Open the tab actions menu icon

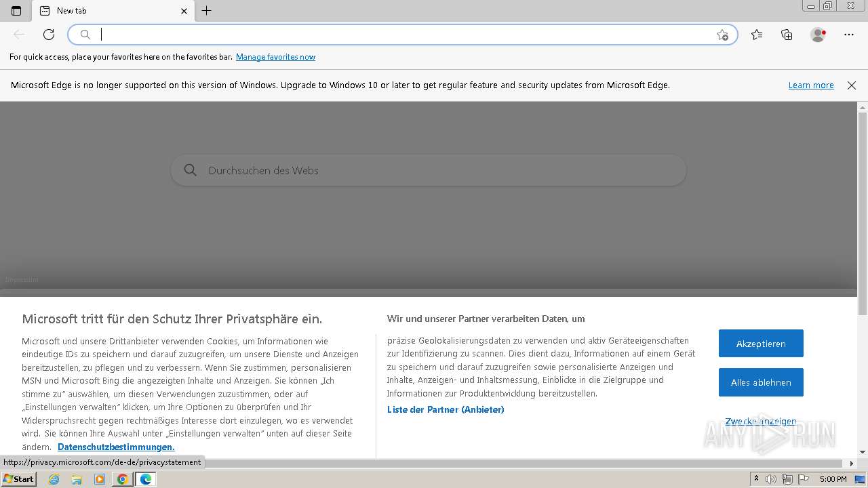[16, 11]
